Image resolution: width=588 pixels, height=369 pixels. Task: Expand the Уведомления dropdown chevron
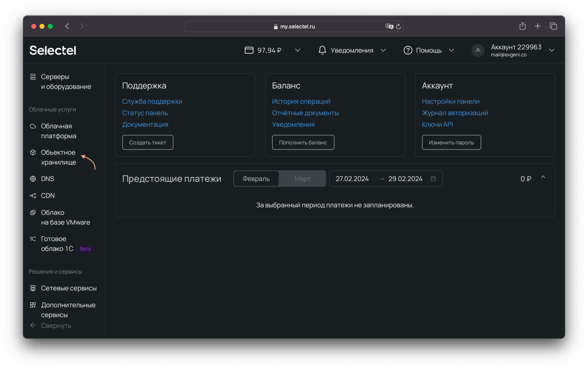click(383, 50)
